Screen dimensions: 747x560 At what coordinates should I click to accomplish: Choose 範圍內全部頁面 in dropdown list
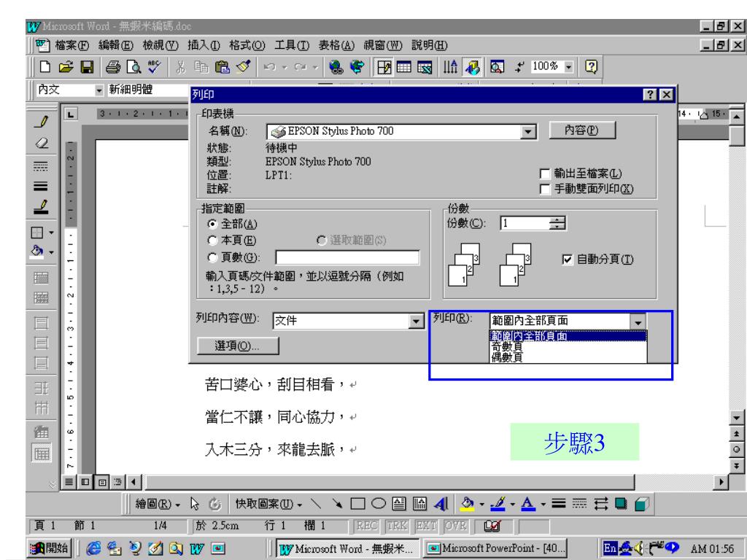click(x=568, y=336)
